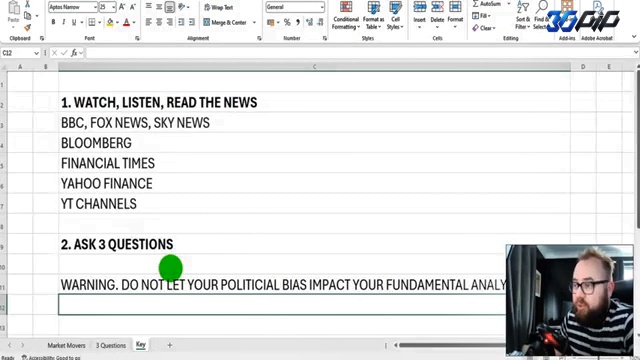Apply Percent Style format

(287, 22)
